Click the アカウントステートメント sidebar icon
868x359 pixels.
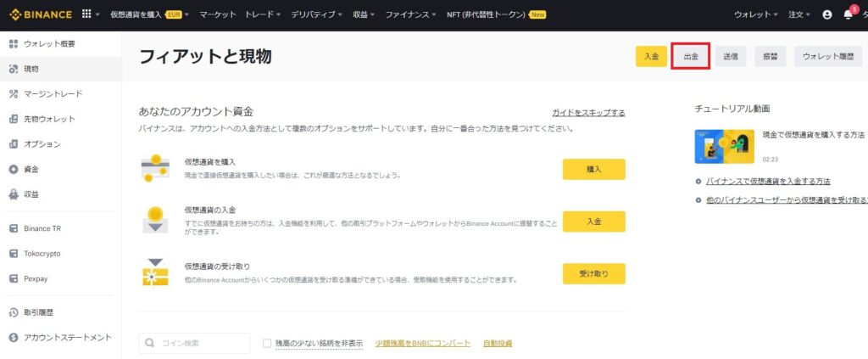[x=14, y=338]
